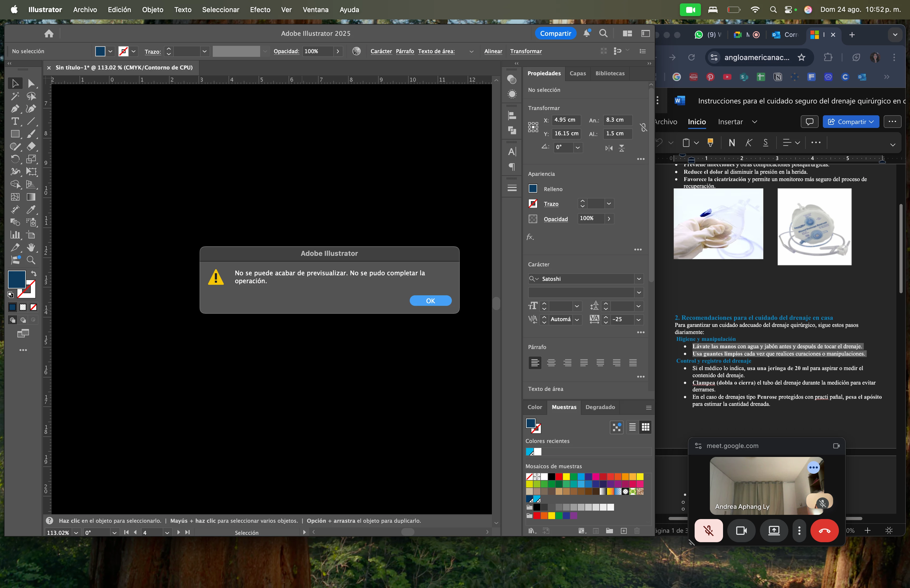The height and width of the screenshot is (588, 910).
Task: Toggle constrain width and height proportions
Action: coord(644,127)
